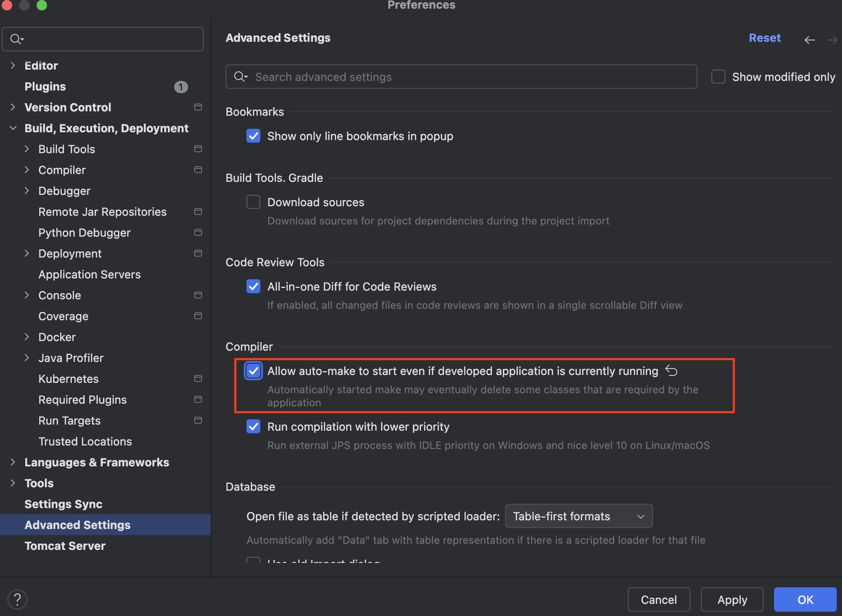Click the Reset link
842x616 pixels.
pyautogui.click(x=765, y=38)
